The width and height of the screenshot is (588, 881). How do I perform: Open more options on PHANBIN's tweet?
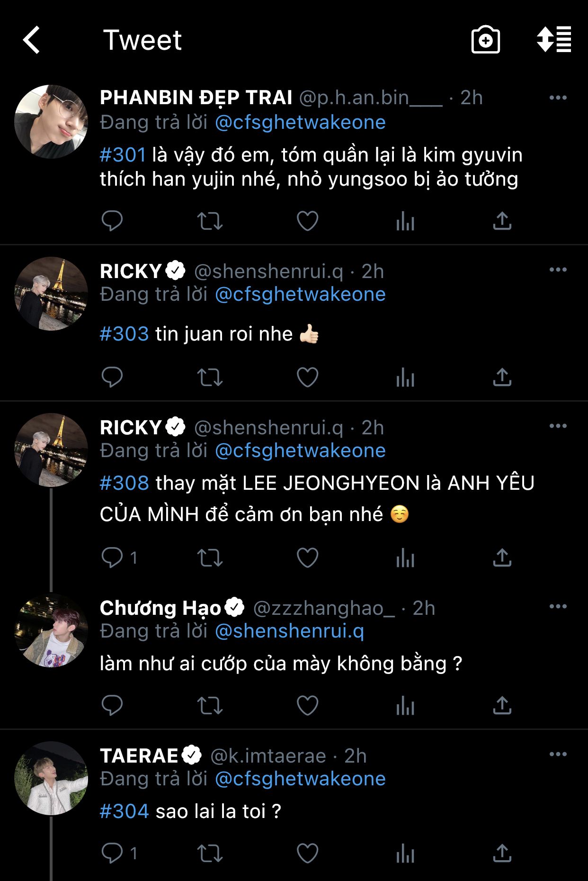558,98
